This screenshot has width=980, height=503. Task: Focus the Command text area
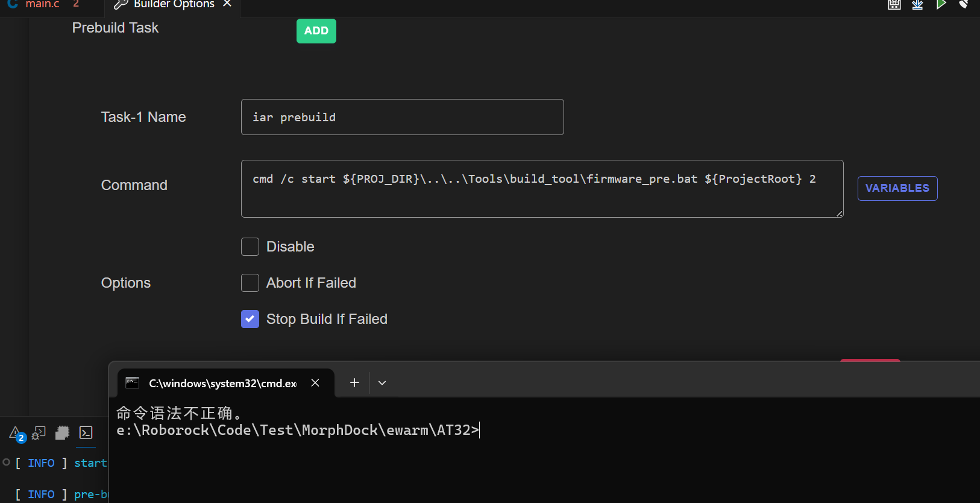[541, 189]
